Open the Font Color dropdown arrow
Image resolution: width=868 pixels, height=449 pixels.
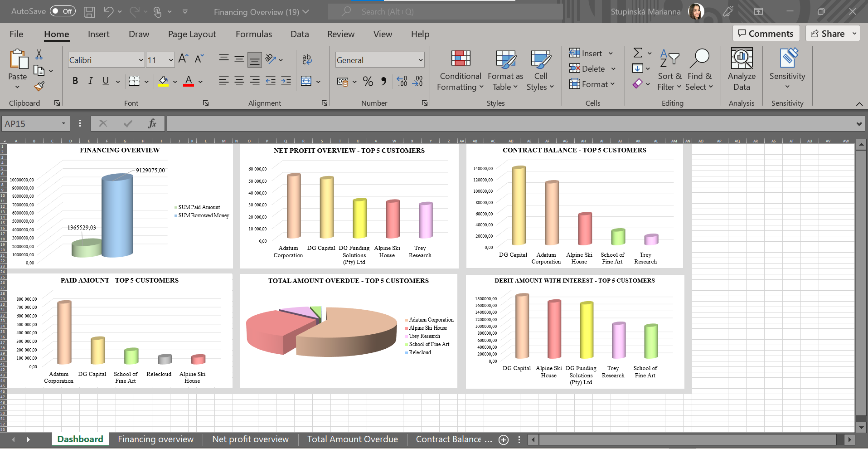200,82
